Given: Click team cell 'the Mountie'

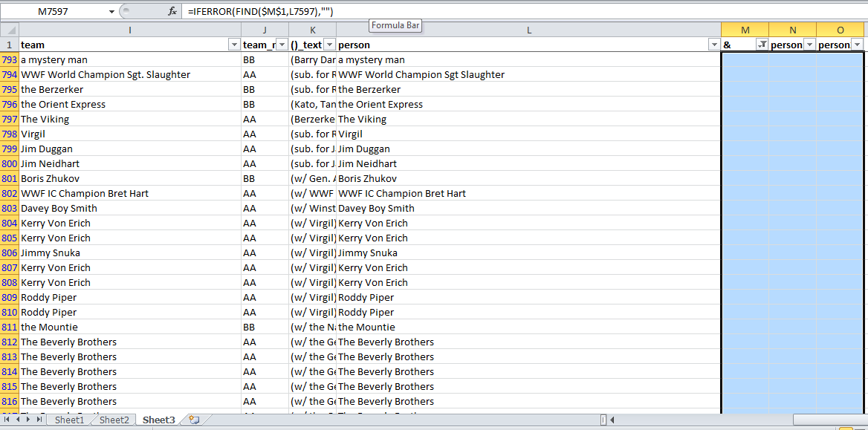Looking at the screenshot, I should tap(130, 327).
